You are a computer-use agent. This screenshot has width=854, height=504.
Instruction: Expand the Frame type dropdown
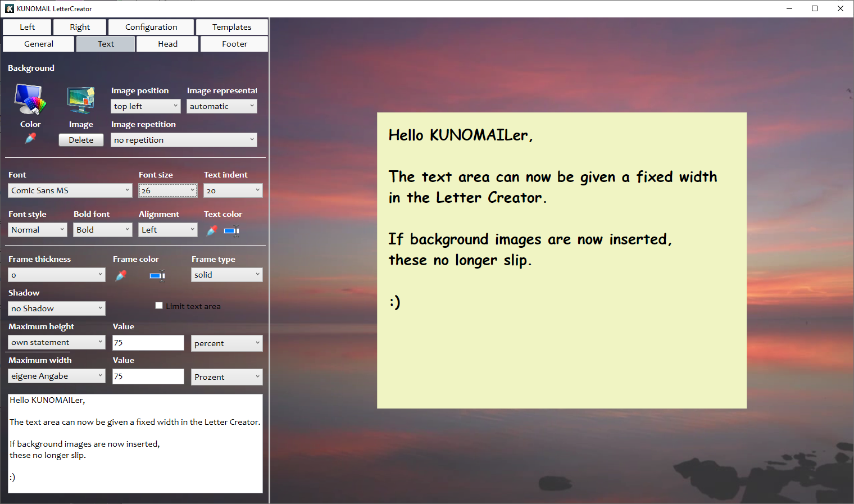[227, 275]
